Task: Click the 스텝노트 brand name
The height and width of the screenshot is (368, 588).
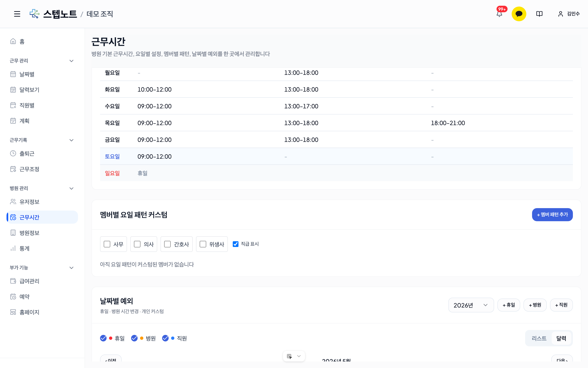Action: 60,14
